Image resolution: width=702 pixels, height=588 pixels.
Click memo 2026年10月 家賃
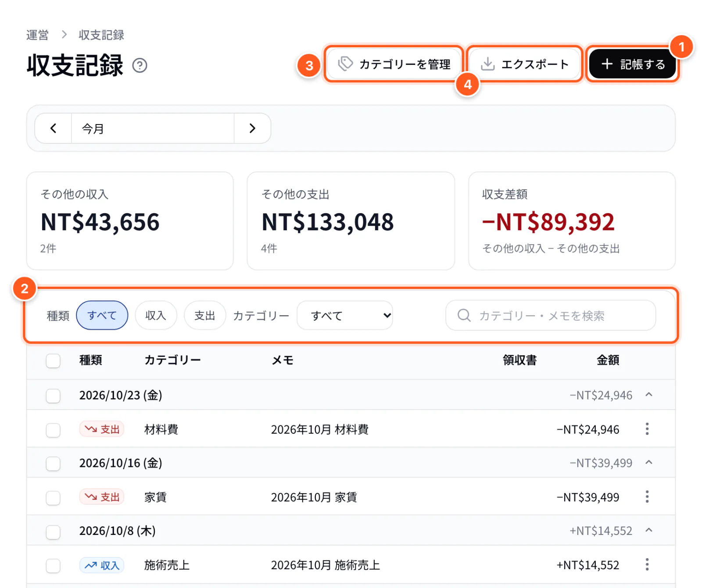click(314, 498)
